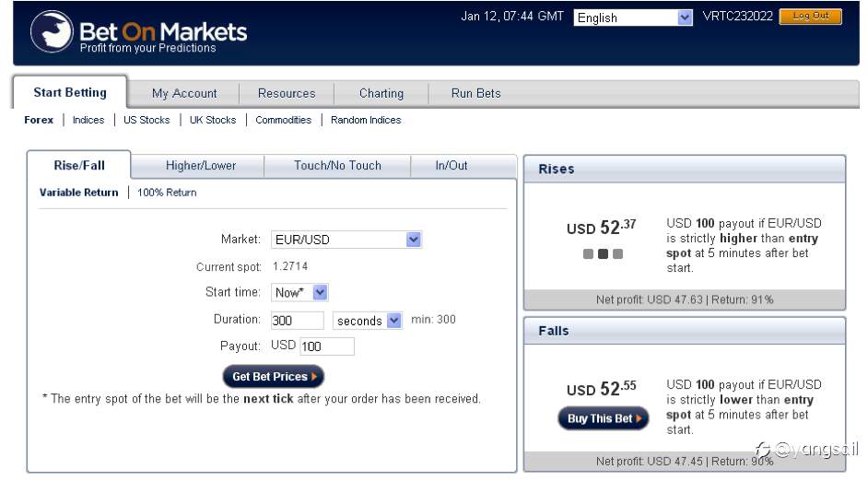Open the Start time Now dropdown
The image size is (868, 481).
pos(299,292)
